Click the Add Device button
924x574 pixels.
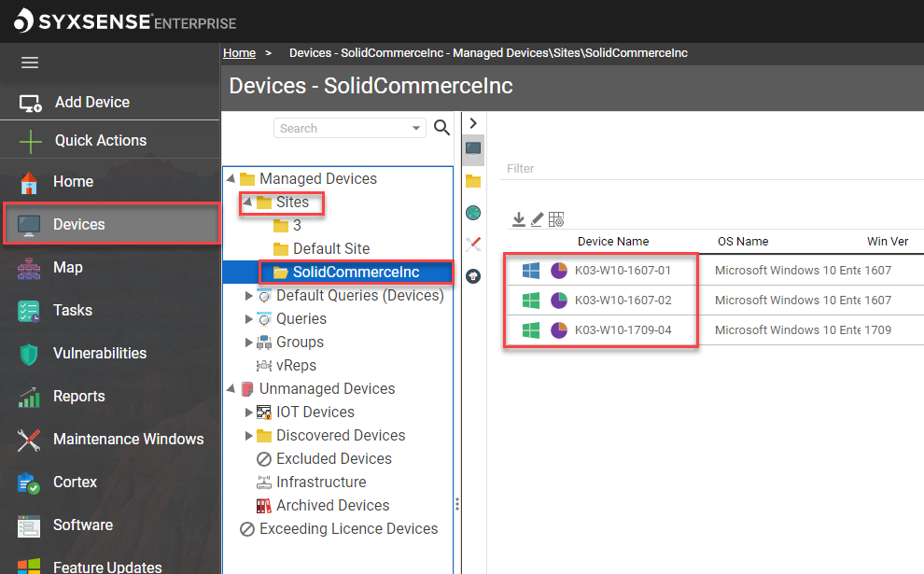91,102
